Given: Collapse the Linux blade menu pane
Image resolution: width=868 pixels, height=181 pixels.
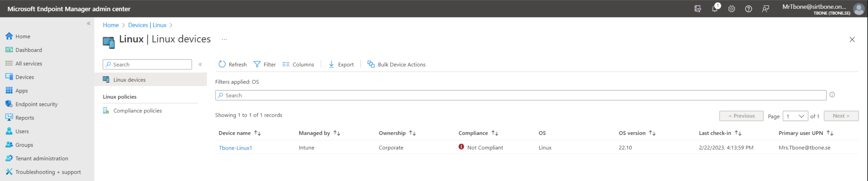Looking at the screenshot, I should pos(200,64).
